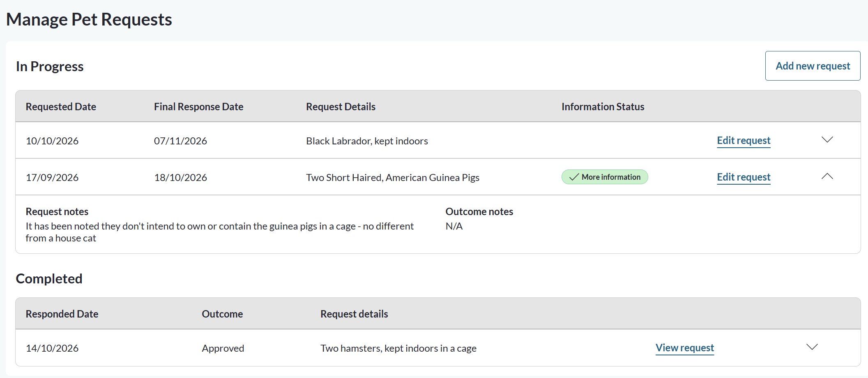Click the In Progress section heading
The image size is (868, 378).
50,67
